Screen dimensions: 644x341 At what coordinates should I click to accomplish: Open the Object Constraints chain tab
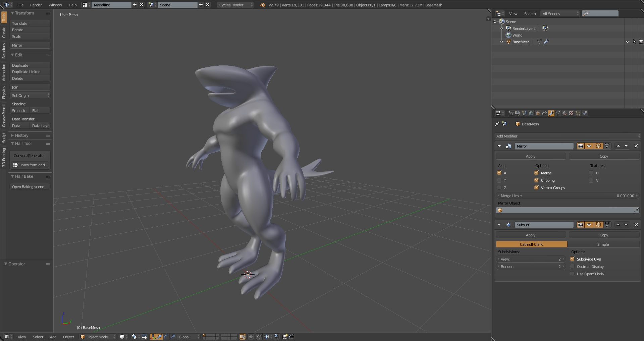pos(544,113)
